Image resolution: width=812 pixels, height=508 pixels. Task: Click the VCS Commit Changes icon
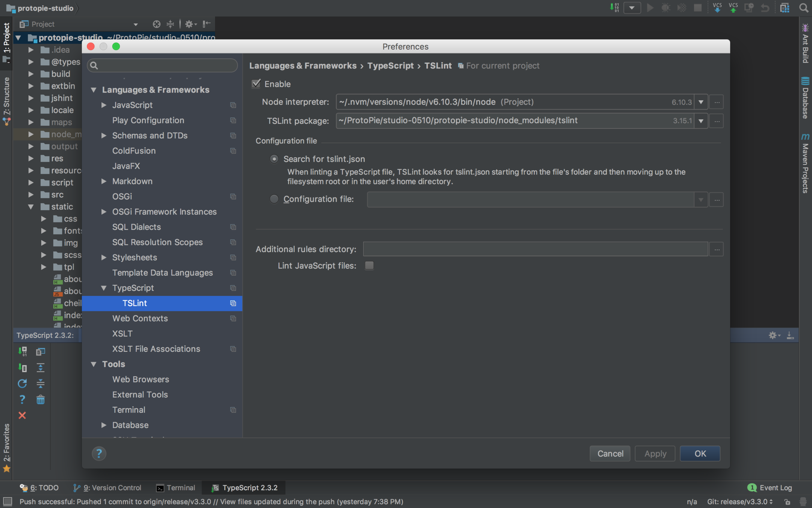733,8
